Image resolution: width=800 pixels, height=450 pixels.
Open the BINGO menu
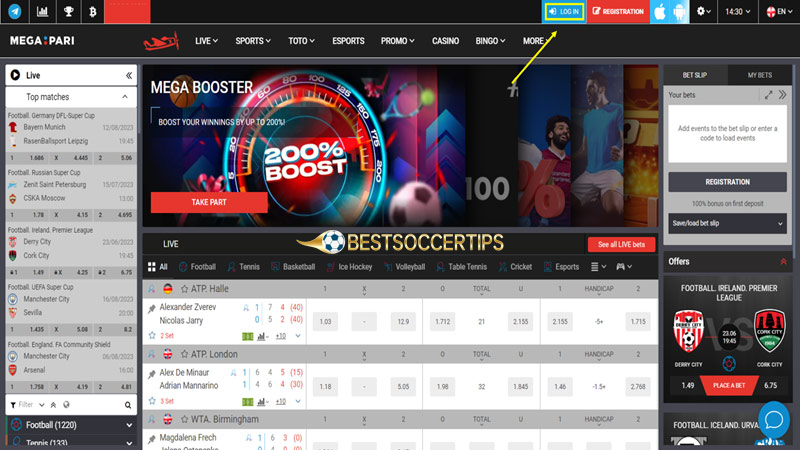tap(490, 41)
